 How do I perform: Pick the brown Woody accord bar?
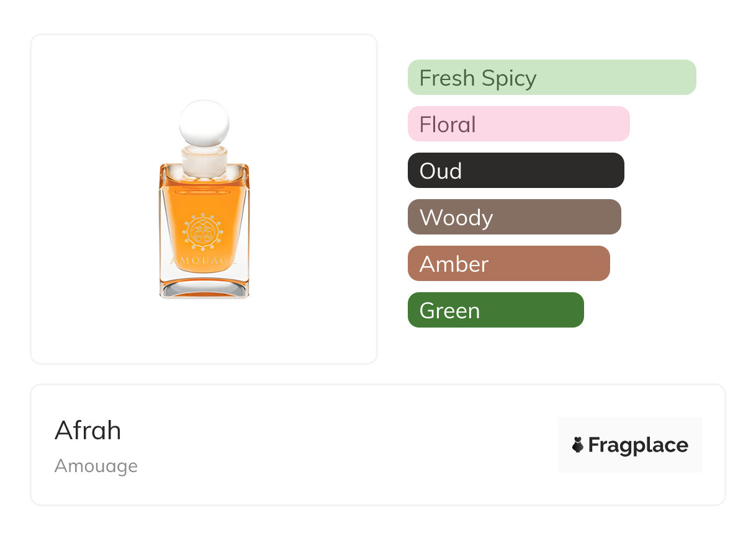pos(515,217)
